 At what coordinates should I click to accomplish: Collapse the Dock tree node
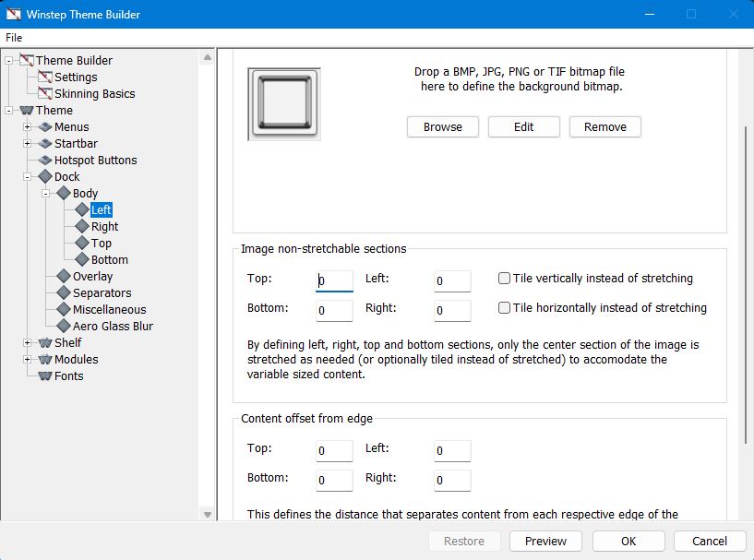coord(27,177)
